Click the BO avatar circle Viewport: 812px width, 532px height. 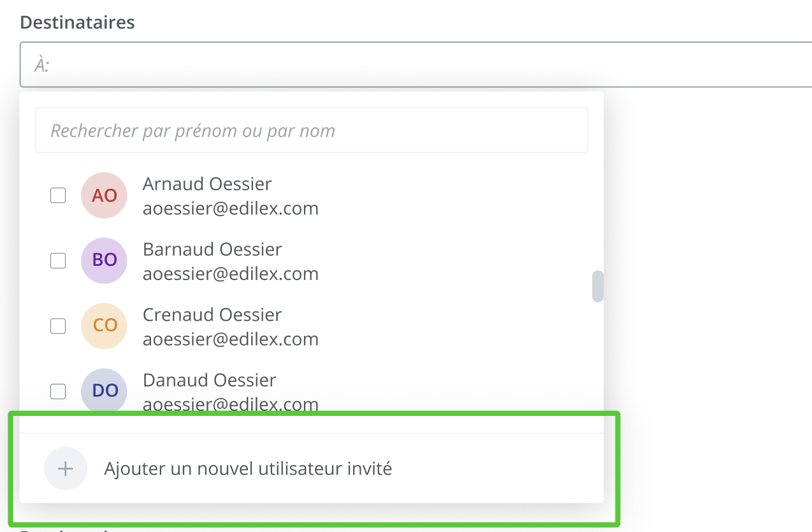coord(104,260)
